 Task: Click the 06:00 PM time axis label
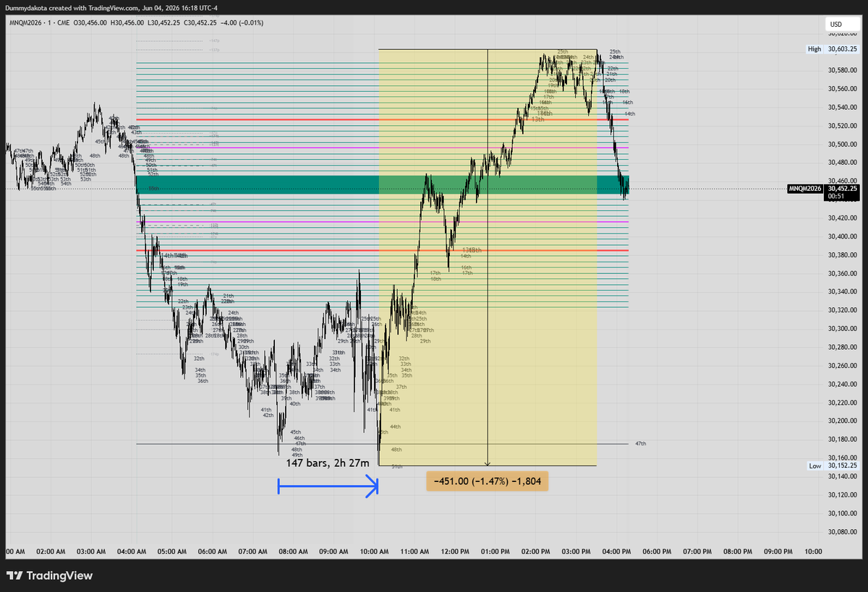coord(657,552)
